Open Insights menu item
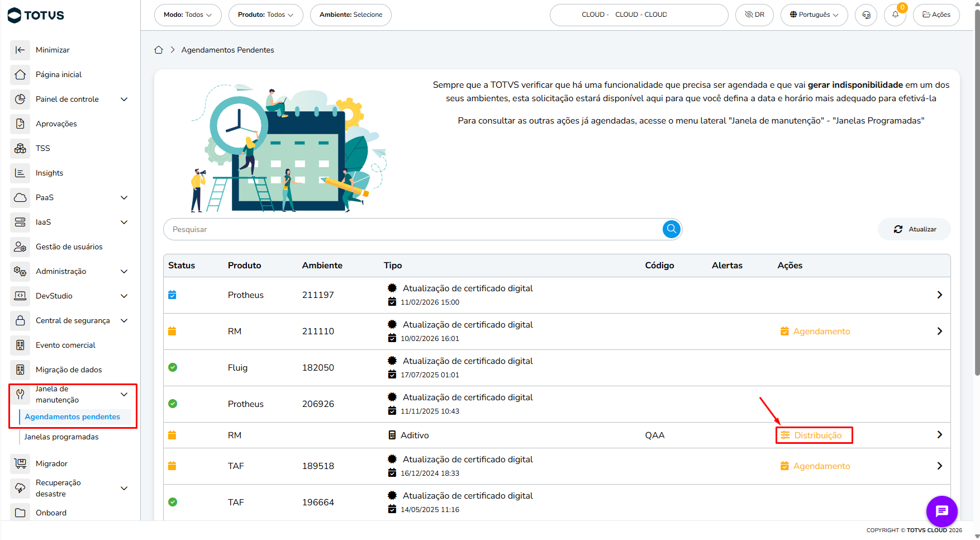 click(49, 173)
